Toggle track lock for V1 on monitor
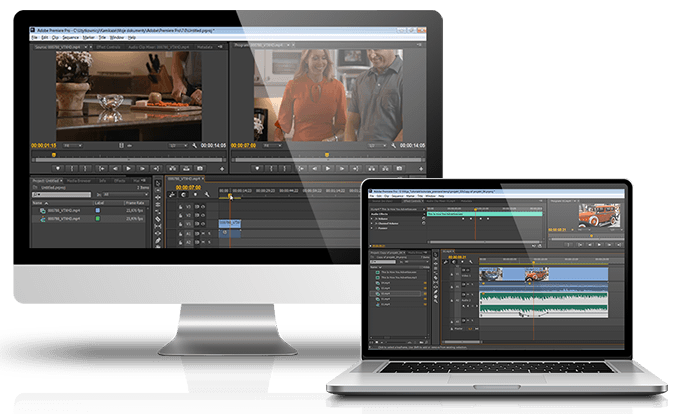 180,224
